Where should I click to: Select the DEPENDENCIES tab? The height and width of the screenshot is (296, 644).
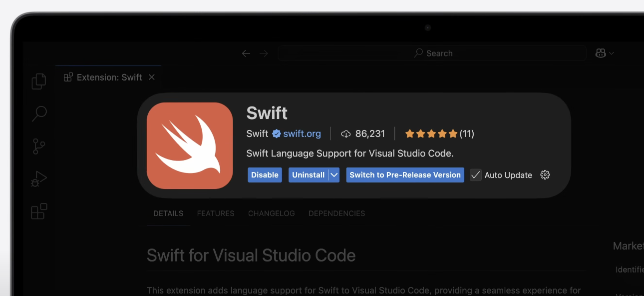[337, 213]
